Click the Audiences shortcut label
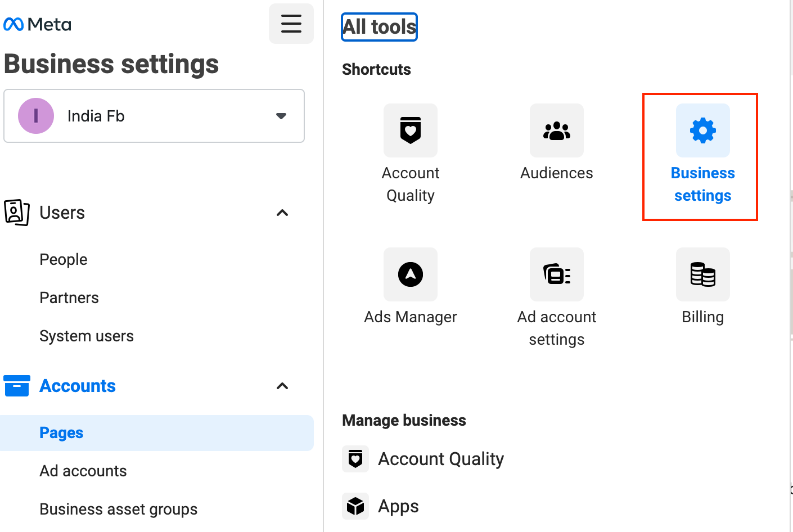 pyautogui.click(x=557, y=173)
